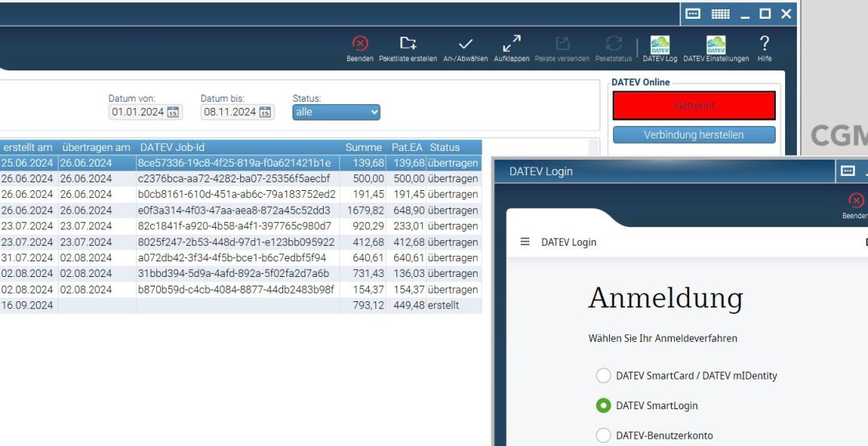
Task: Open hamburger menu in DATEV Login
Action: point(525,242)
